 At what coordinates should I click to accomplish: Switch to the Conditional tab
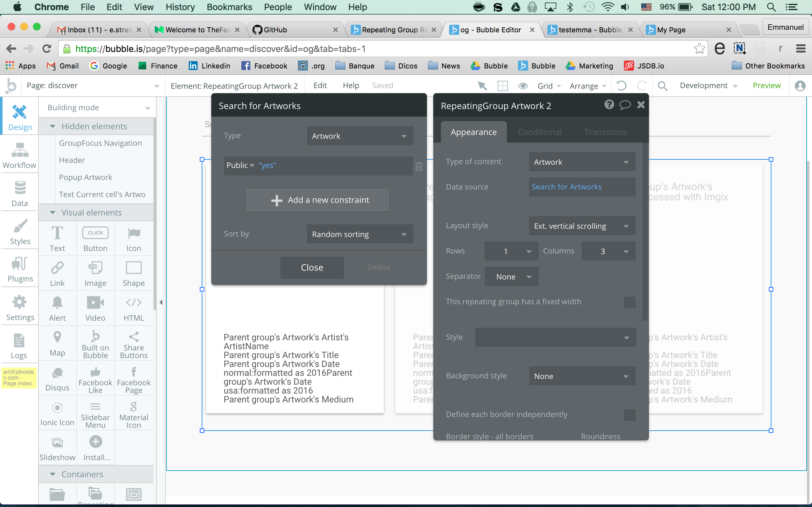point(540,132)
